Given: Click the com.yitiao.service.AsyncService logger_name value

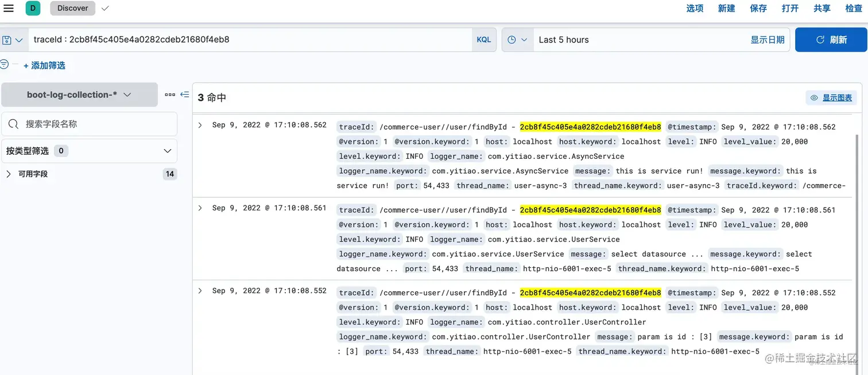Looking at the screenshot, I should point(556,156).
